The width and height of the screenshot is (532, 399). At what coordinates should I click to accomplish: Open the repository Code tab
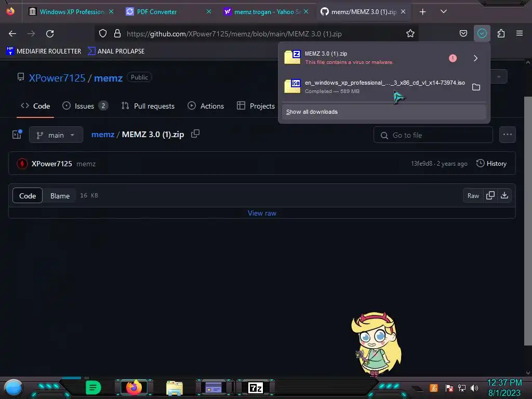pos(35,106)
